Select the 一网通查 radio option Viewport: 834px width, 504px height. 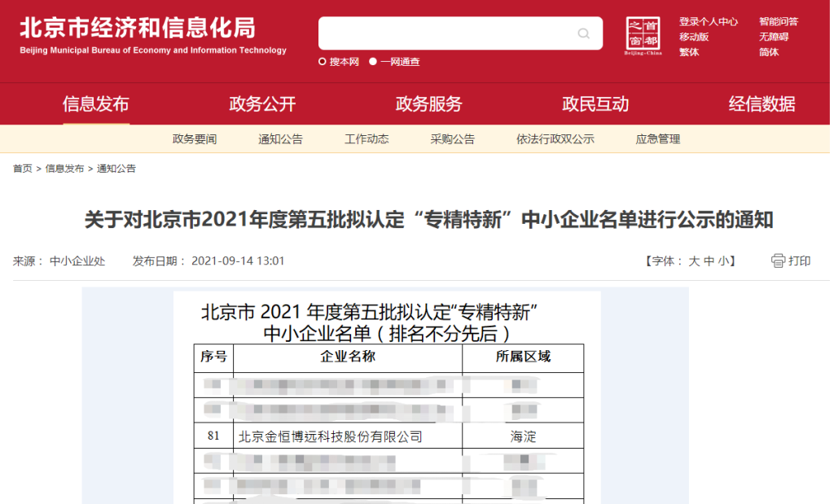click(x=373, y=62)
